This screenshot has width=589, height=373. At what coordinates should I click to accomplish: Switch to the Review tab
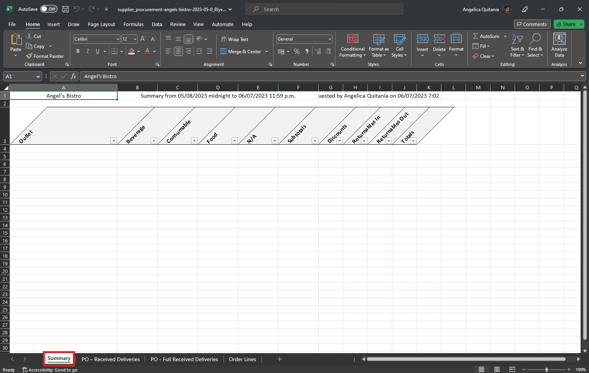click(178, 24)
